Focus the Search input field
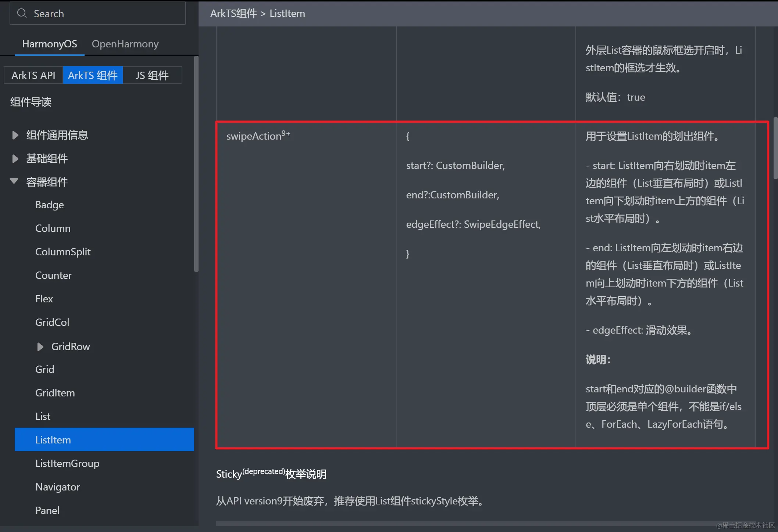Viewport: 778px width, 532px height. [x=98, y=14]
